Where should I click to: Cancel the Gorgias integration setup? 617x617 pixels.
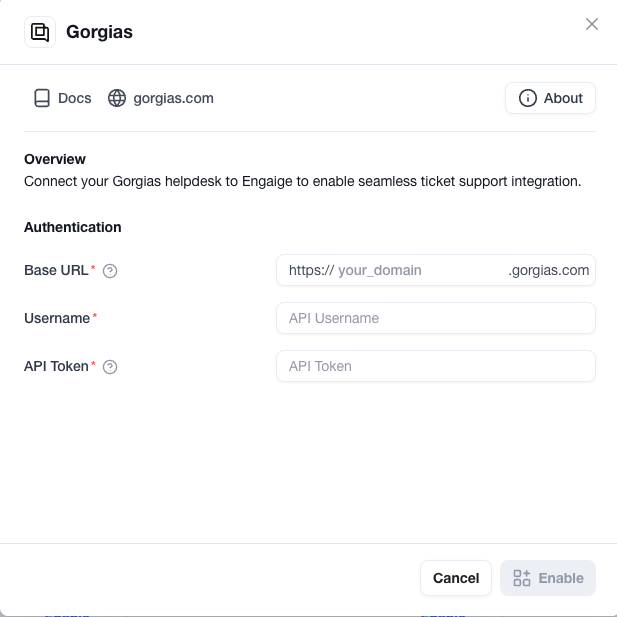coord(456,578)
